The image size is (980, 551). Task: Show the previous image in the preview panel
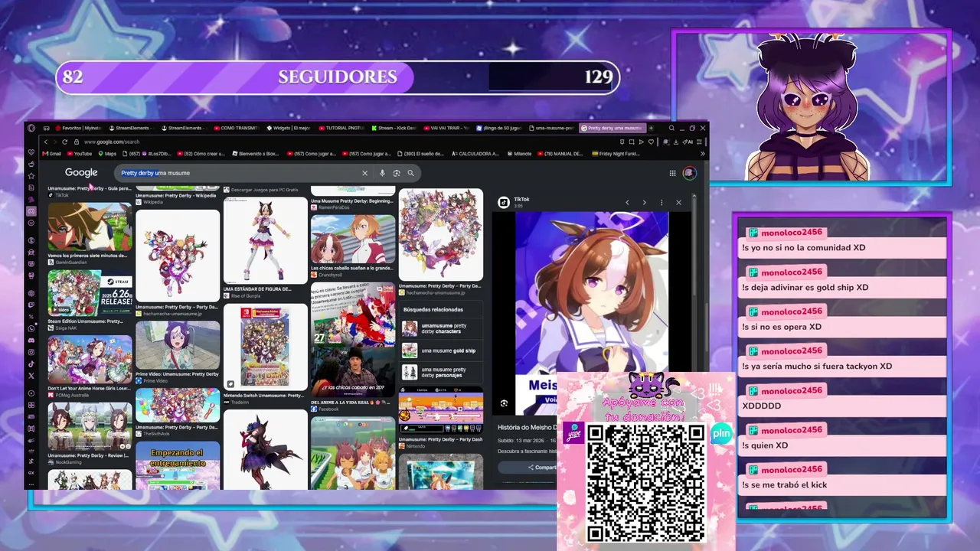tap(627, 203)
